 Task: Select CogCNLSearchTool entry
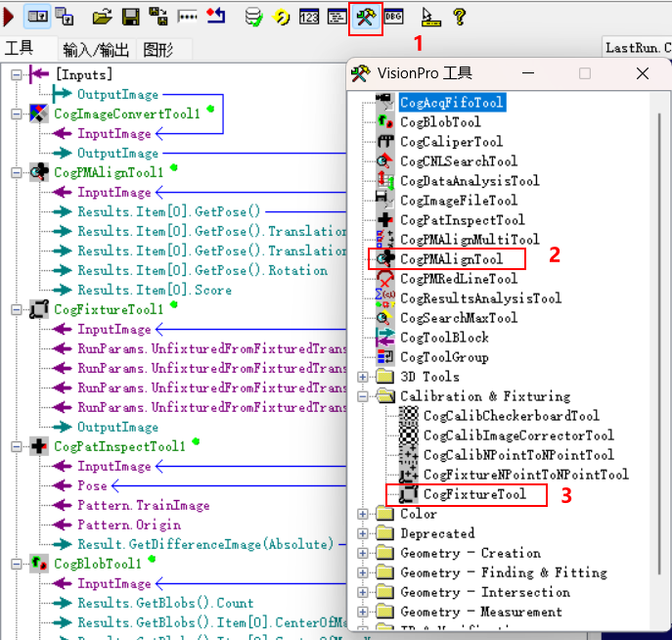click(459, 161)
